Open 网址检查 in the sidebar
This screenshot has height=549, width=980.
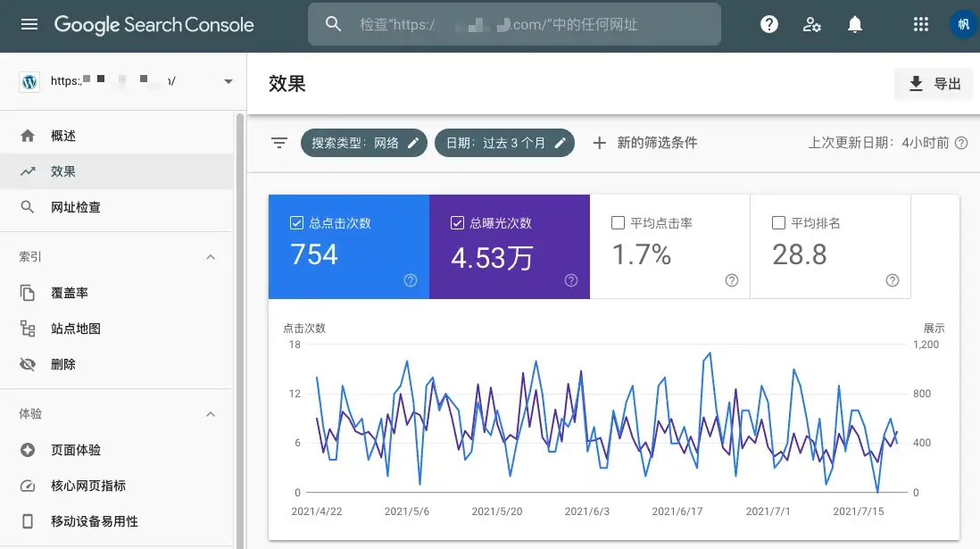click(117, 207)
